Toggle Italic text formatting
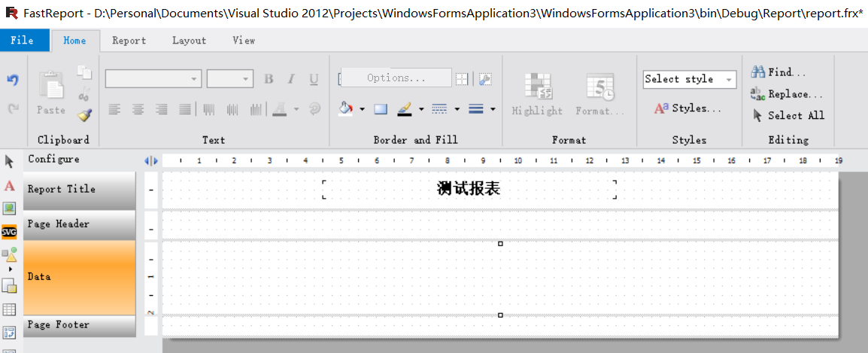 291,79
